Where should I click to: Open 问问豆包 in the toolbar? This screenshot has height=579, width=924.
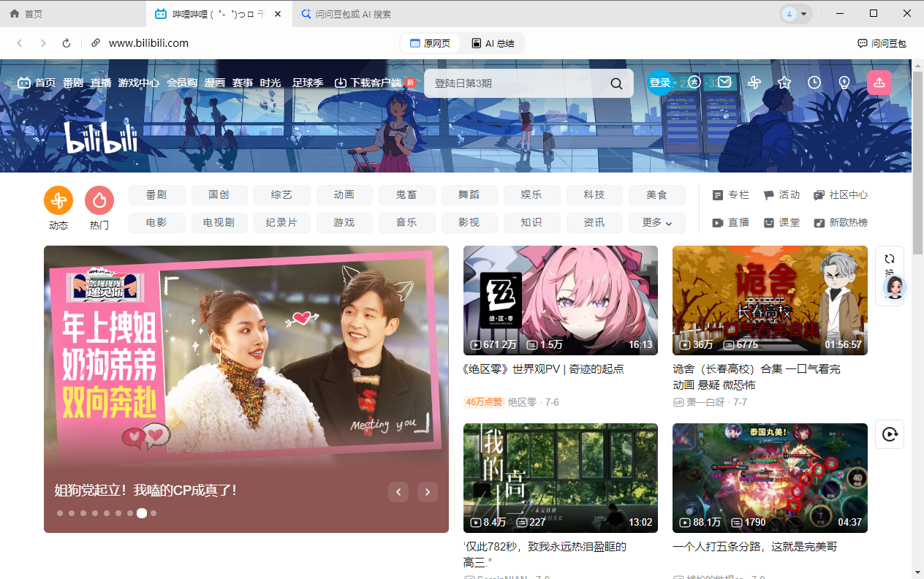tap(882, 43)
